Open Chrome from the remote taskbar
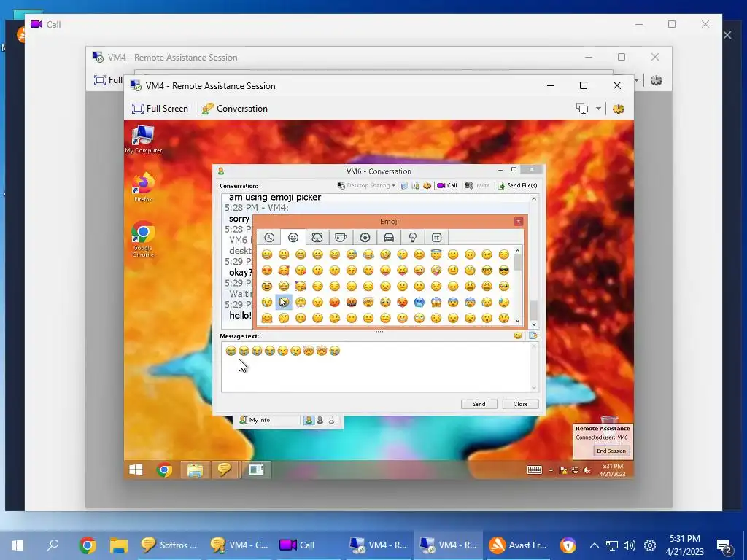 (x=164, y=470)
